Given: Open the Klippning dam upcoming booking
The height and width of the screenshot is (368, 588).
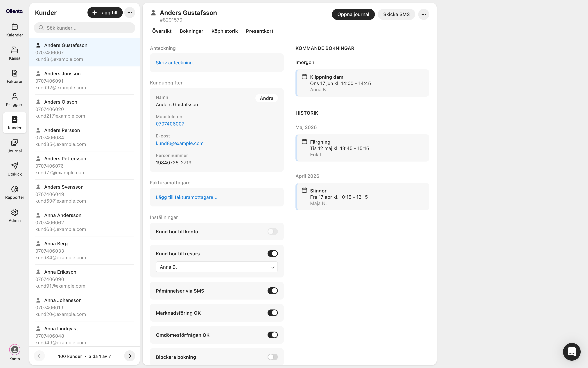Looking at the screenshot, I should click(x=362, y=83).
